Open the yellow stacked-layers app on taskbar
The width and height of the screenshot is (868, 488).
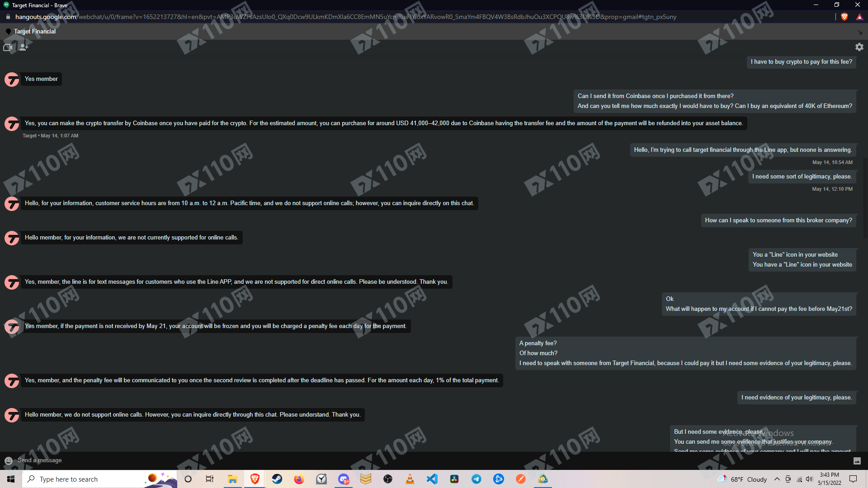pos(366,479)
